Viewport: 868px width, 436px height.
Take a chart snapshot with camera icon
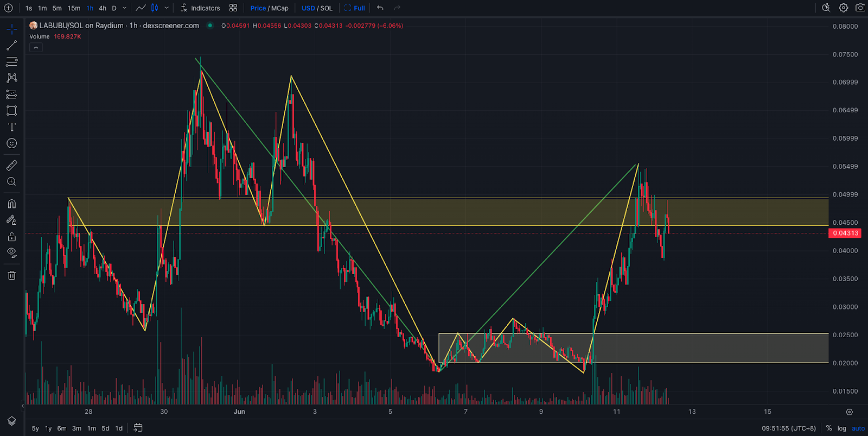click(x=860, y=8)
